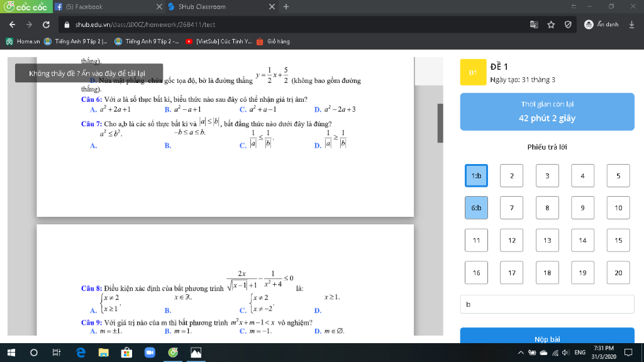Reload the exam via Không thấy đề banner
Image resolution: width=644 pixels, height=362 pixels.
[x=89, y=74]
